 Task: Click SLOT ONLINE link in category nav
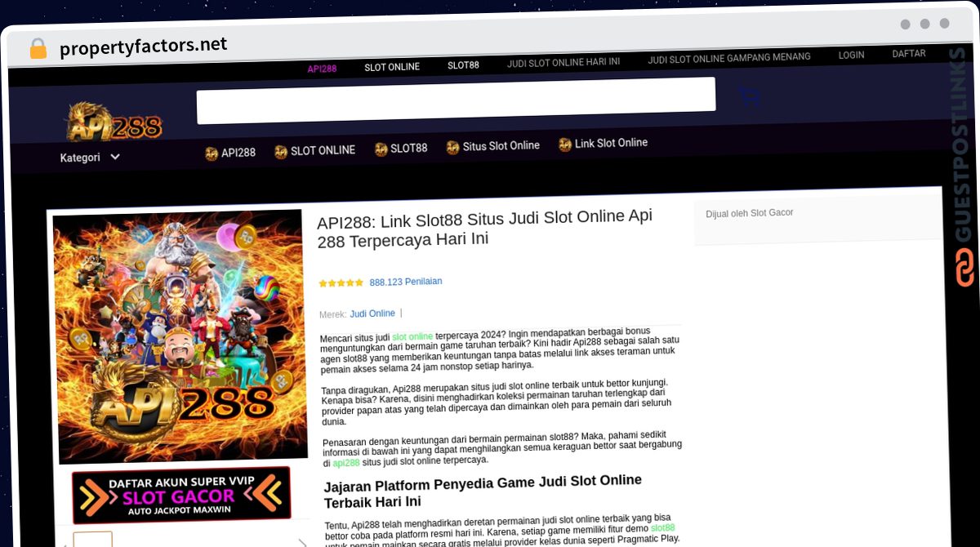323,150
